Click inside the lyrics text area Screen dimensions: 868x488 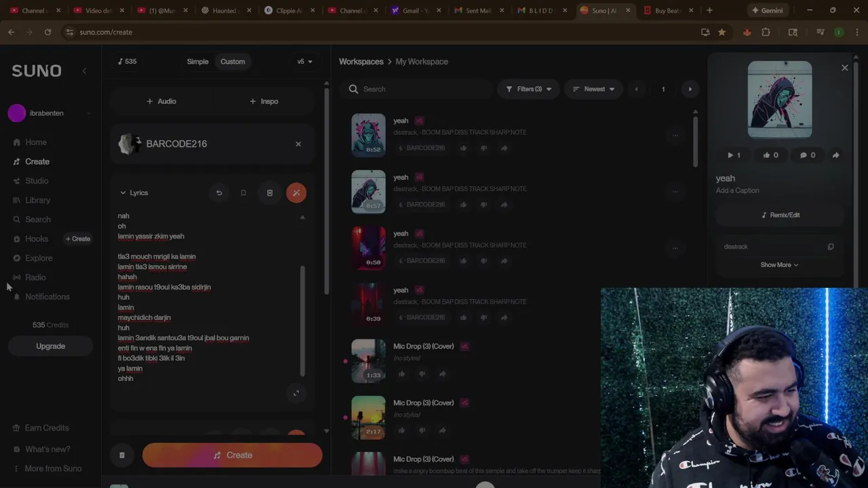[207, 297]
